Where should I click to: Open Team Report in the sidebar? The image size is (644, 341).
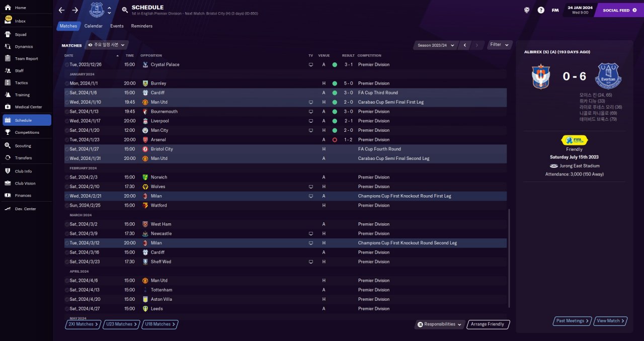coord(27,59)
